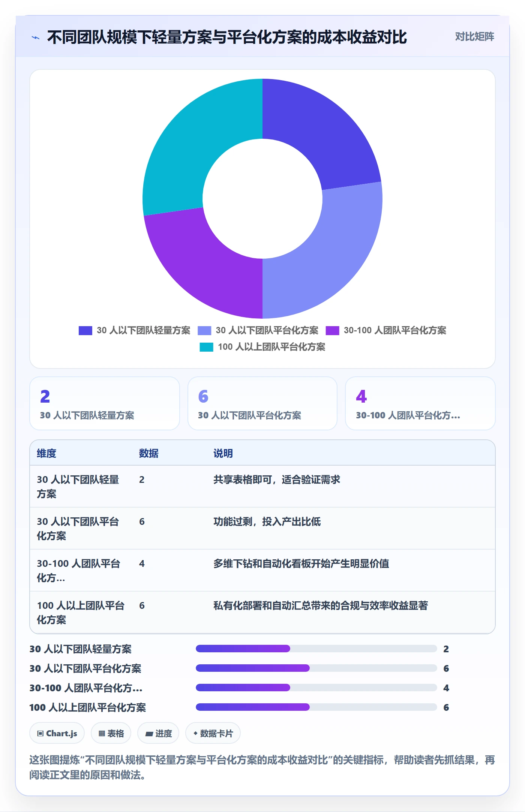Select cell 共享表格即可，适合验证需求
Screen dimensions: 525x812
tap(277, 479)
